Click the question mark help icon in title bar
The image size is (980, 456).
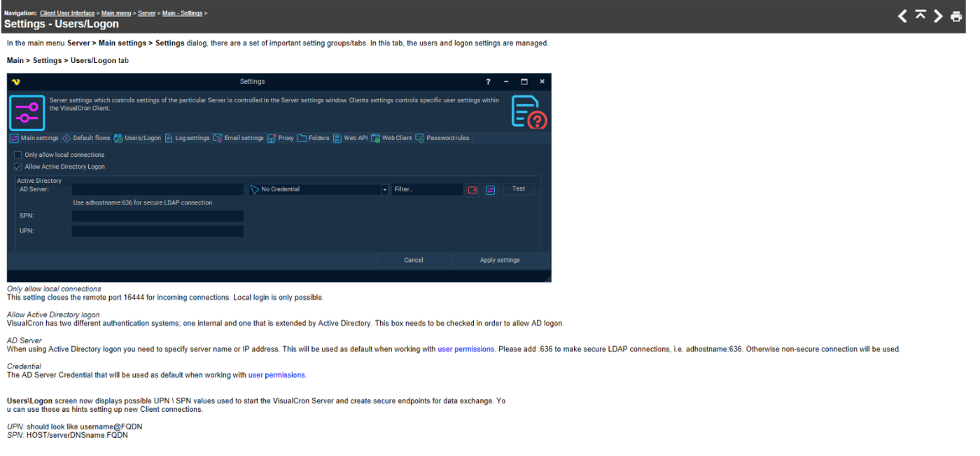tap(488, 82)
